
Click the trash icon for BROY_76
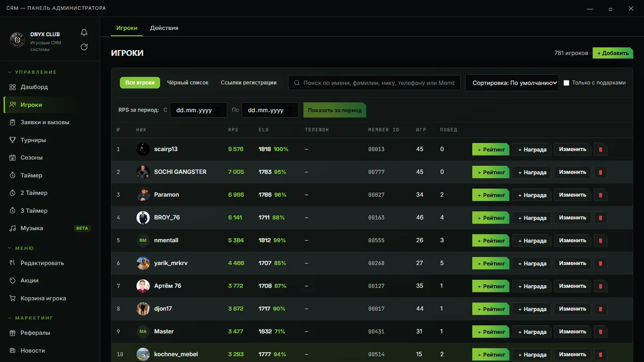600,218
